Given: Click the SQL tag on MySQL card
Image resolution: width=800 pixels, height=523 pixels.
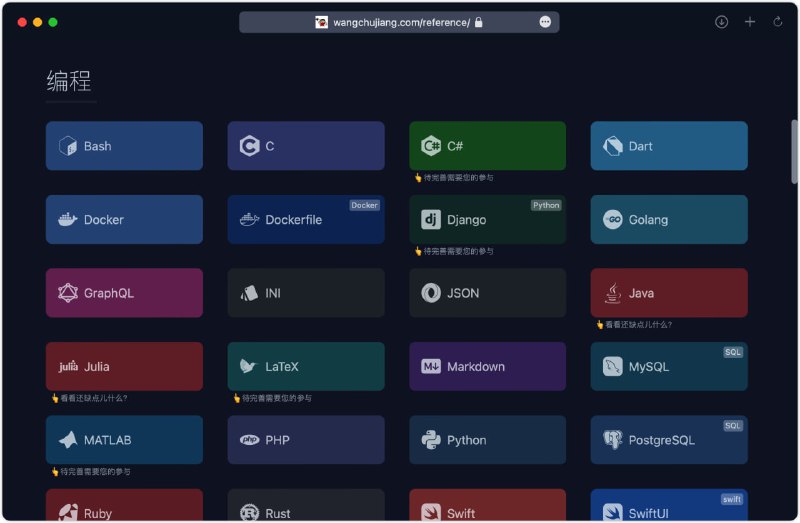Looking at the screenshot, I should point(733,352).
